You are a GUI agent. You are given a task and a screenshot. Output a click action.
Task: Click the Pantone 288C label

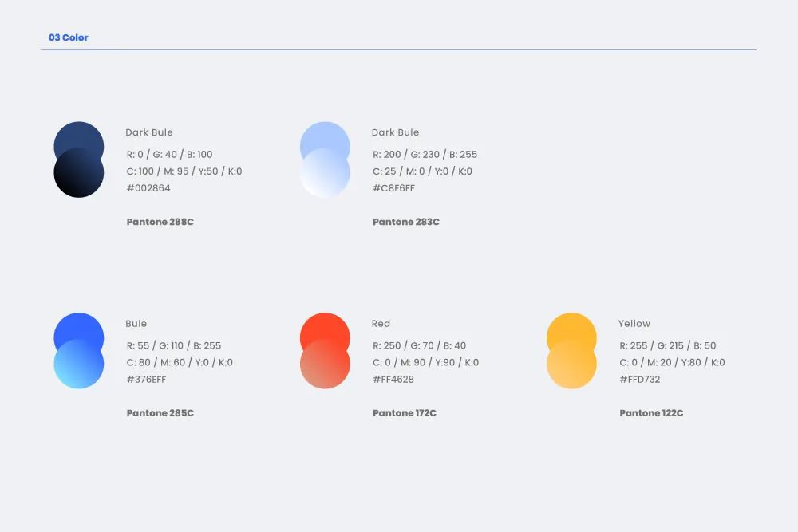pos(160,222)
